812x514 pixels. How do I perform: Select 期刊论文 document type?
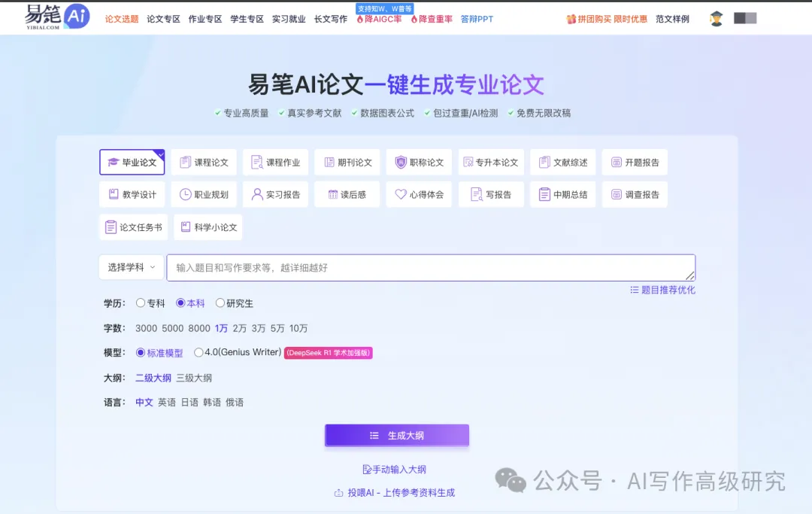347,163
